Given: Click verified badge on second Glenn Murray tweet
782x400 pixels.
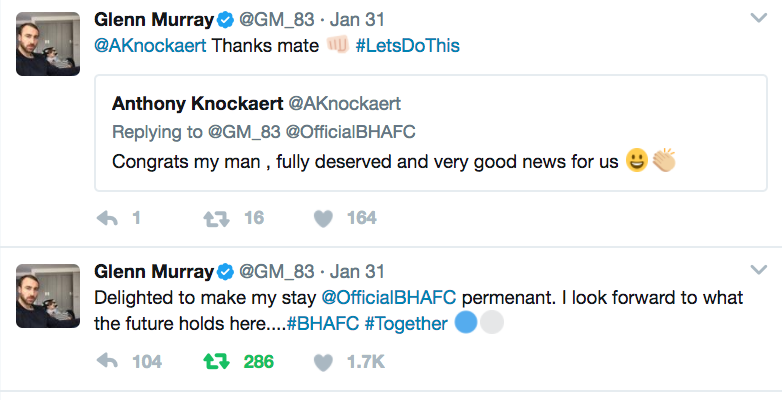Looking at the screenshot, I should click(225, 272).
